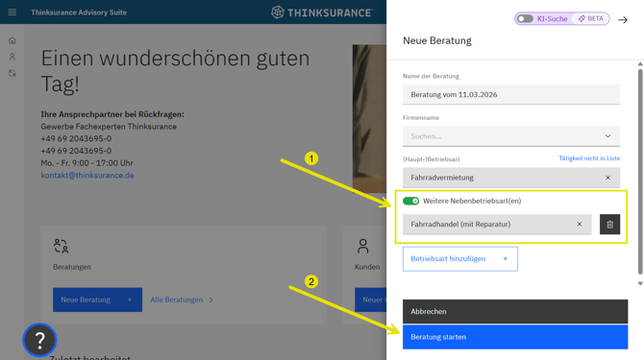Click the Neue Beratung button on dashboard

tap(97, 300)
